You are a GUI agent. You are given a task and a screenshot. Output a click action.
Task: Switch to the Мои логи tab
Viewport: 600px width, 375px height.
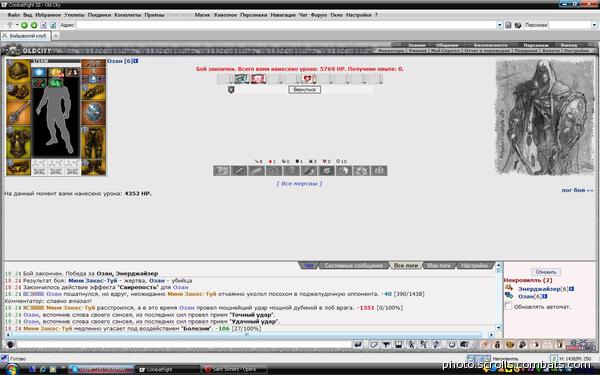point(439,266)
